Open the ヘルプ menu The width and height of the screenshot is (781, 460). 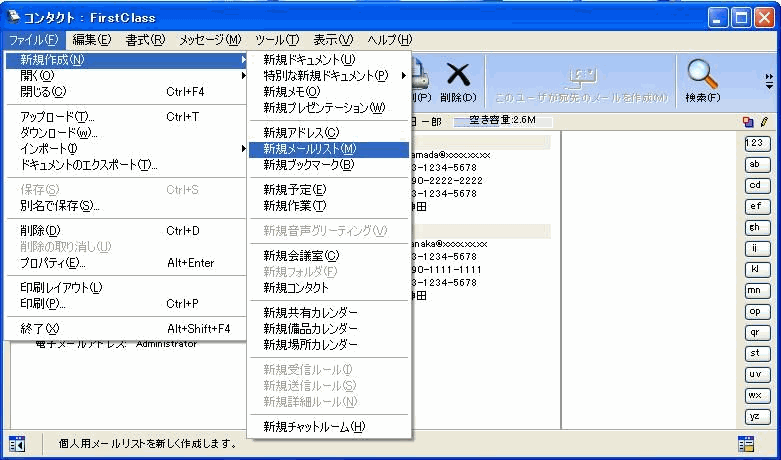tap(388, 39)
